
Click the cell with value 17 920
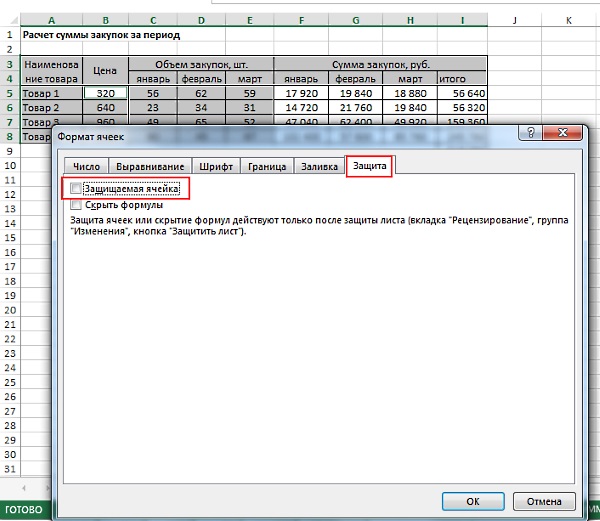tap(301, 92)
